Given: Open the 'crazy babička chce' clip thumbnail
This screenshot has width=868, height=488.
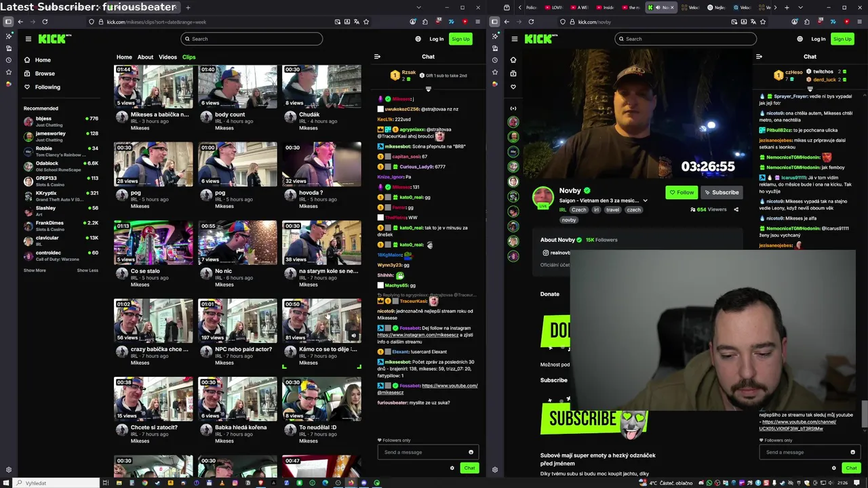Looking at the screenshot, I should pos(153,321).
